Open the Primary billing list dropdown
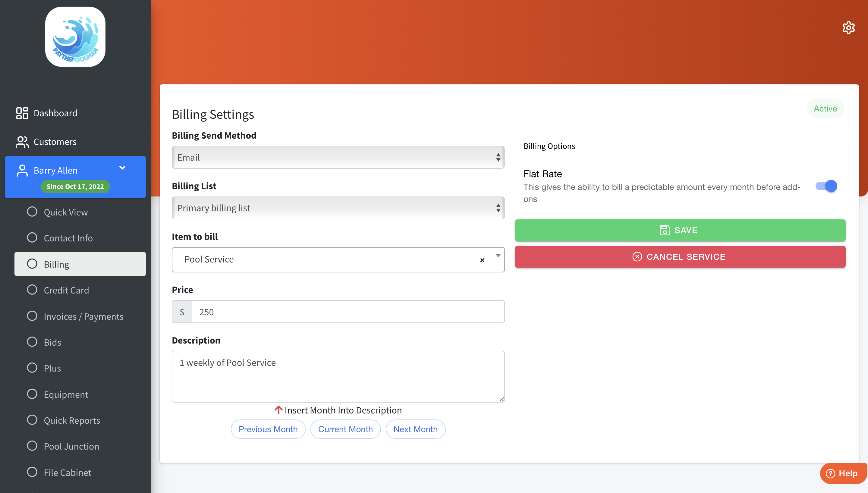 coord(338,208)
